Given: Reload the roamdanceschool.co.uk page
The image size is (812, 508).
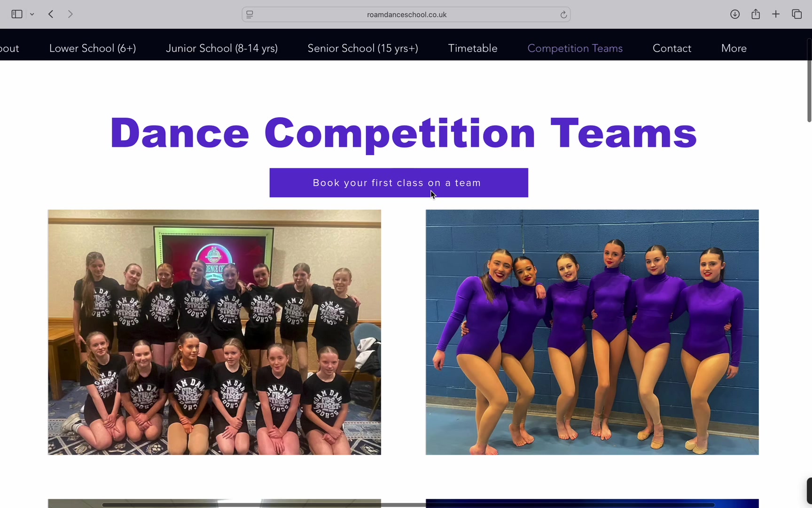Looking at the screenshot, I should pos(563,15).
